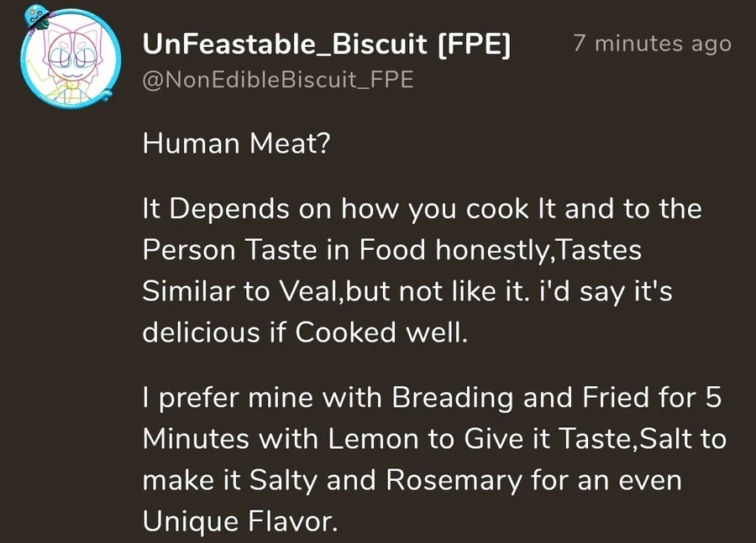Screen dimensions: 756x543
Task: Click the word 'Lemon' in the last paragraph
Action: 373,439
